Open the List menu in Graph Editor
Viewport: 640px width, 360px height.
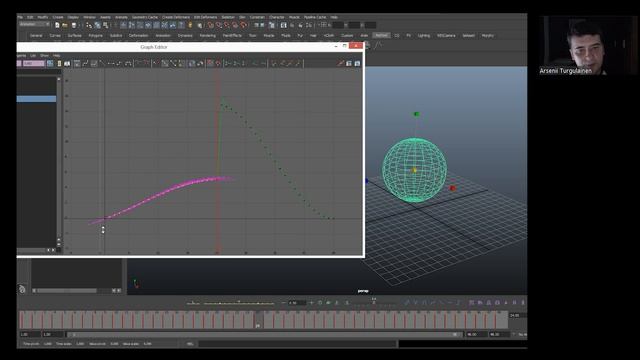pyautogui.click(x=33, y=55)
